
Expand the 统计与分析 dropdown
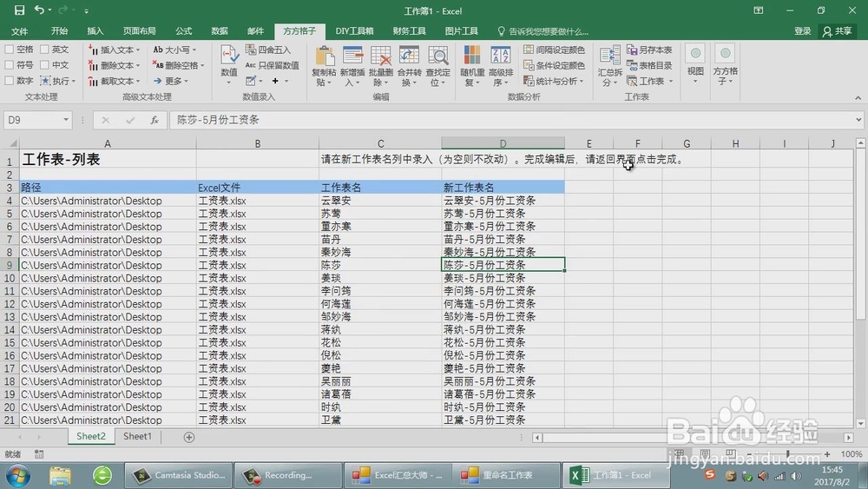582,81
